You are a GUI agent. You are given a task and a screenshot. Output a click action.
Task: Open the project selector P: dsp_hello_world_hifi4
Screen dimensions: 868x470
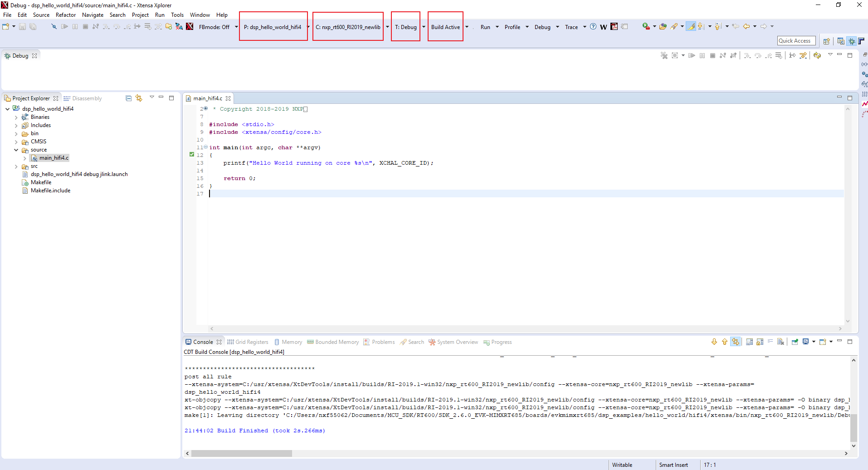click(273, 27)
